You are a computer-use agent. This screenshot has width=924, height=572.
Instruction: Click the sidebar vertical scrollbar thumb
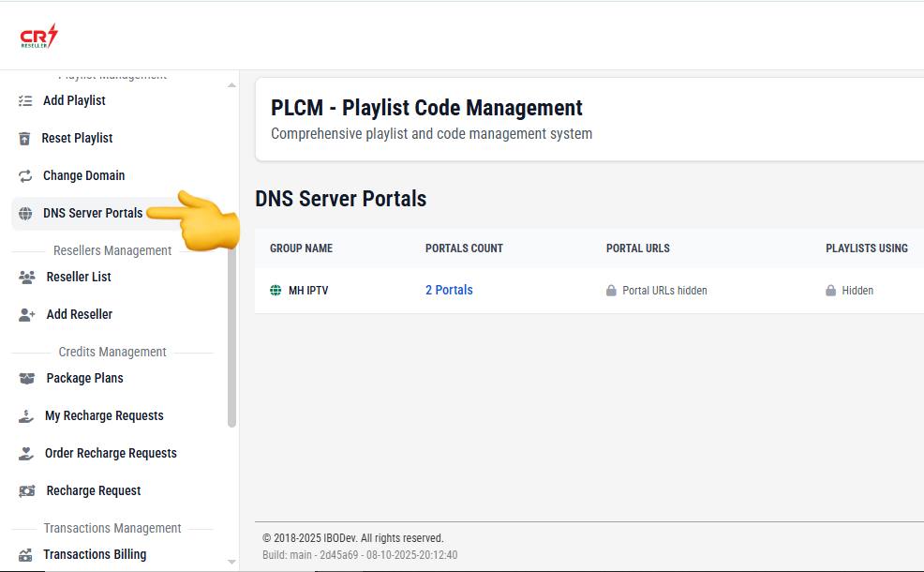231,328
